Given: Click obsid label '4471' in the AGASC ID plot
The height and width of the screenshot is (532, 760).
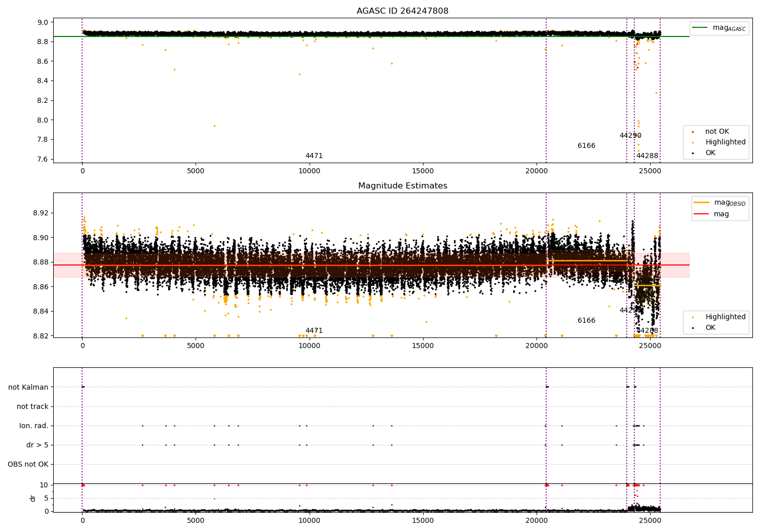Looking at the screenshot, I should [x=314, y=156].
